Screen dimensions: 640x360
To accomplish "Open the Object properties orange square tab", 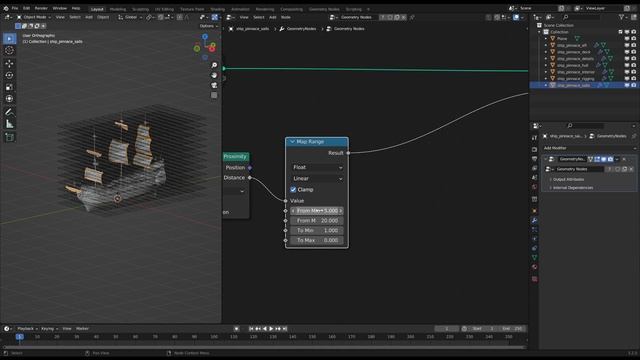I will (535, 211).
